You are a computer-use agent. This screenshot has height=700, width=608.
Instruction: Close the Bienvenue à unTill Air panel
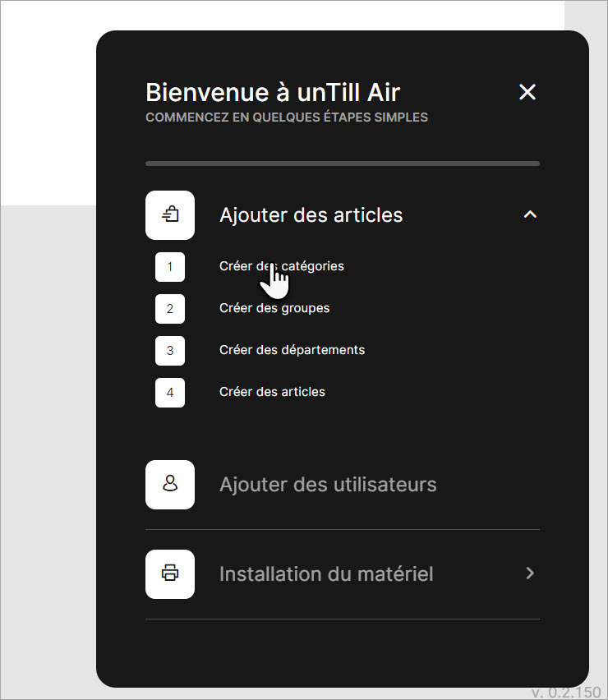pos(527,92)
